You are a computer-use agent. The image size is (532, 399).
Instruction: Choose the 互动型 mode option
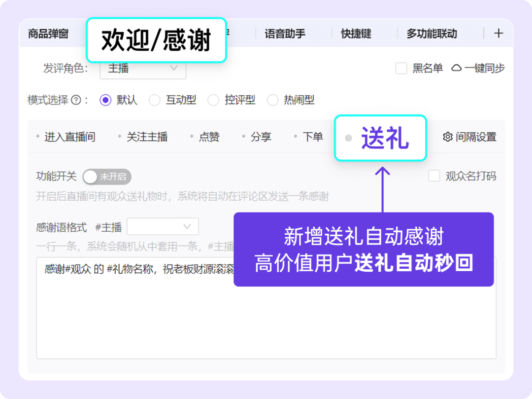pos(155,101)
